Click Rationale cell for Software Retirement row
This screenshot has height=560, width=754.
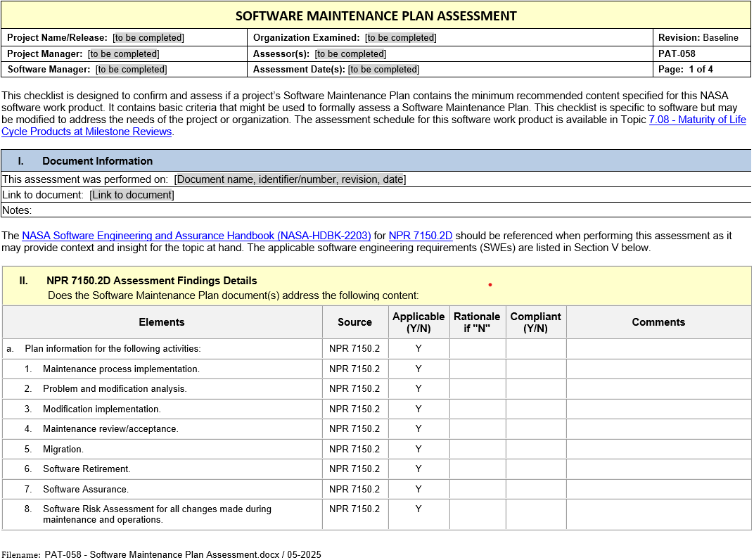(x=477, y=469)
